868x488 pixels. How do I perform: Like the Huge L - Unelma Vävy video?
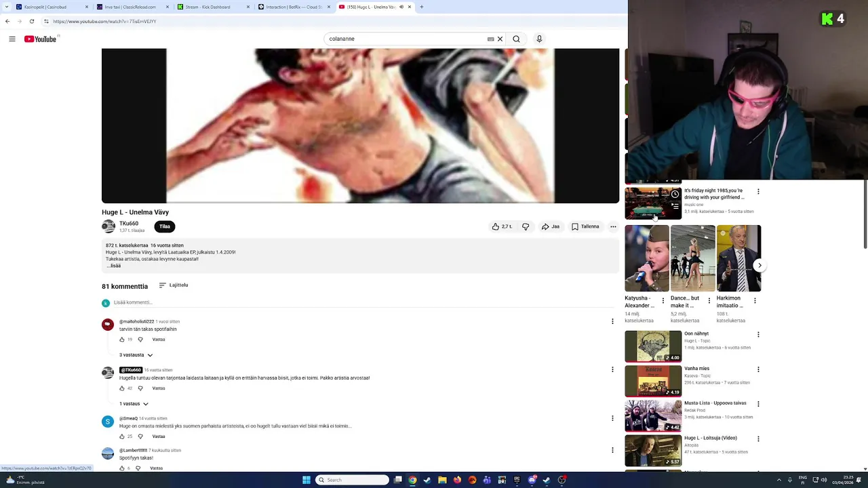tap(502, 226)
